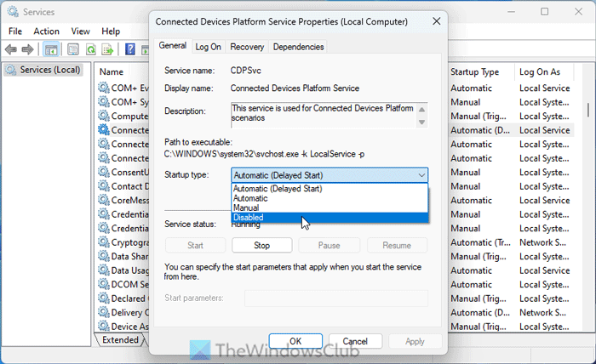The height and width of the screenshot is (364, 596).
Task: Choose Automatic (Delayed Start) from dropdown list
Action: pyautogui.click(x=330, y=189)
